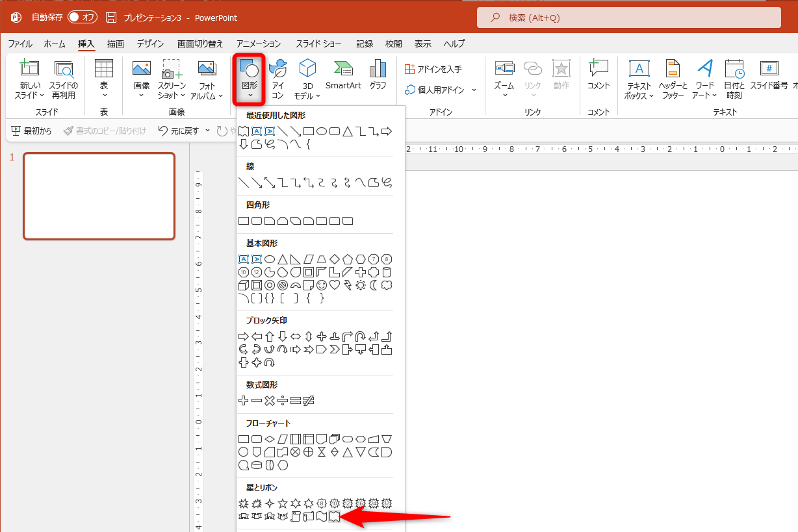Open the ファイル tab
798x532 pixels.
tap(20, 44)
